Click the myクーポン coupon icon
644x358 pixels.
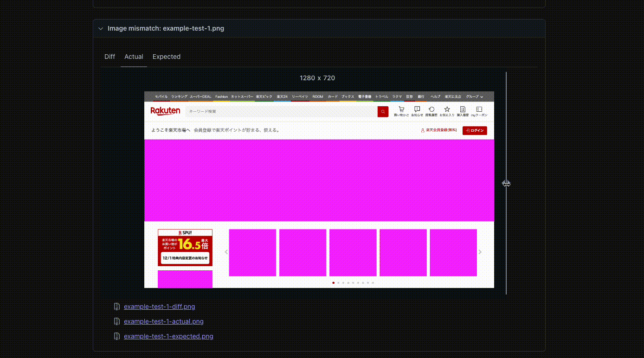(x=479, y=109)
